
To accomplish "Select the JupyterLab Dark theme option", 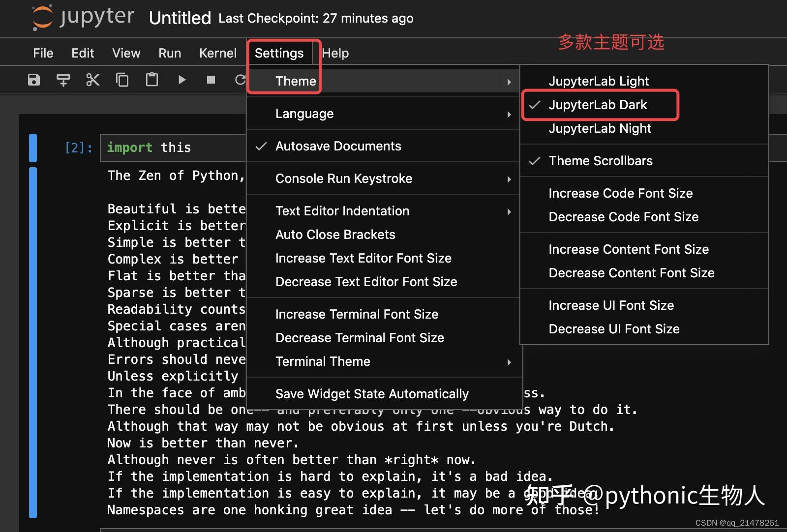I will pos(598,104).
